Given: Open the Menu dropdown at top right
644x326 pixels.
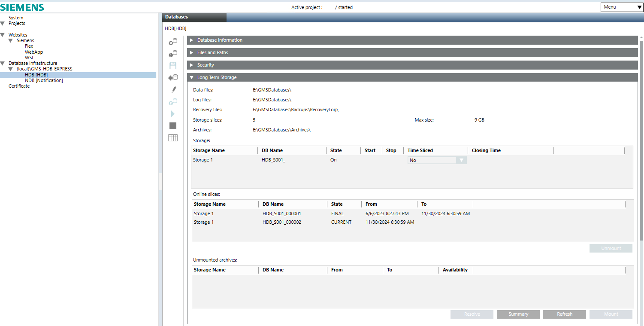Looking at the screenshot, I should coord(621,7).
